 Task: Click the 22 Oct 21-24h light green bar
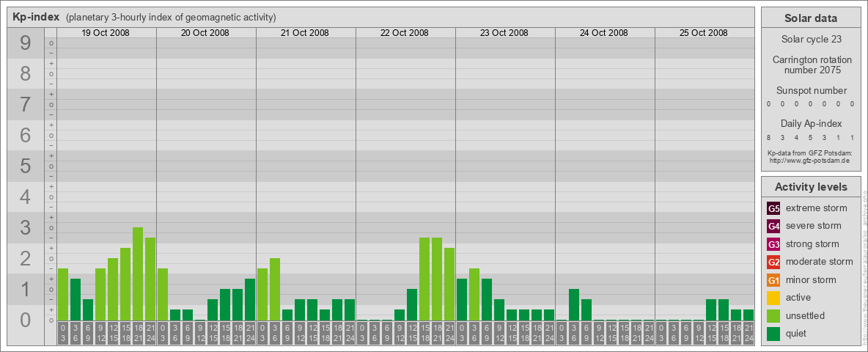pos(449,284)
